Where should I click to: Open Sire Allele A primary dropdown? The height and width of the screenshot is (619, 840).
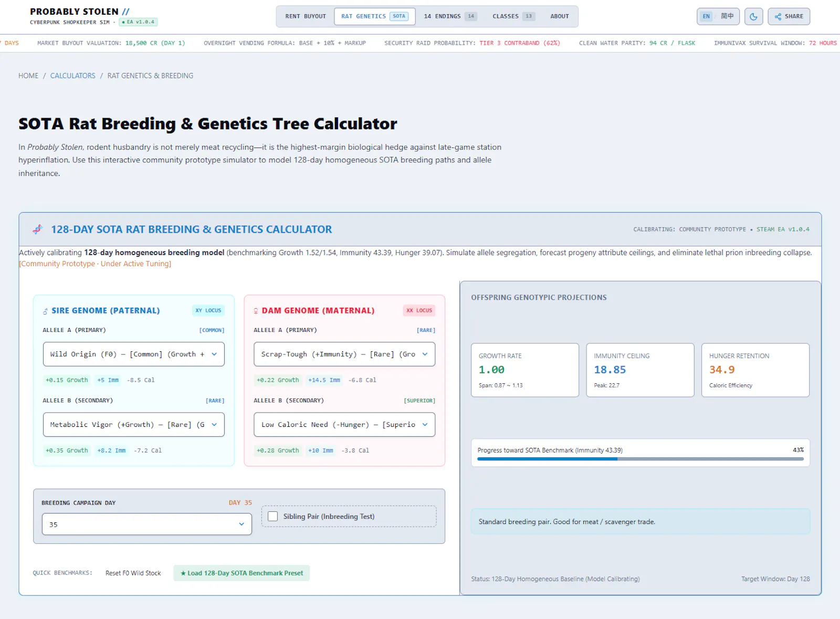(134, 354)
